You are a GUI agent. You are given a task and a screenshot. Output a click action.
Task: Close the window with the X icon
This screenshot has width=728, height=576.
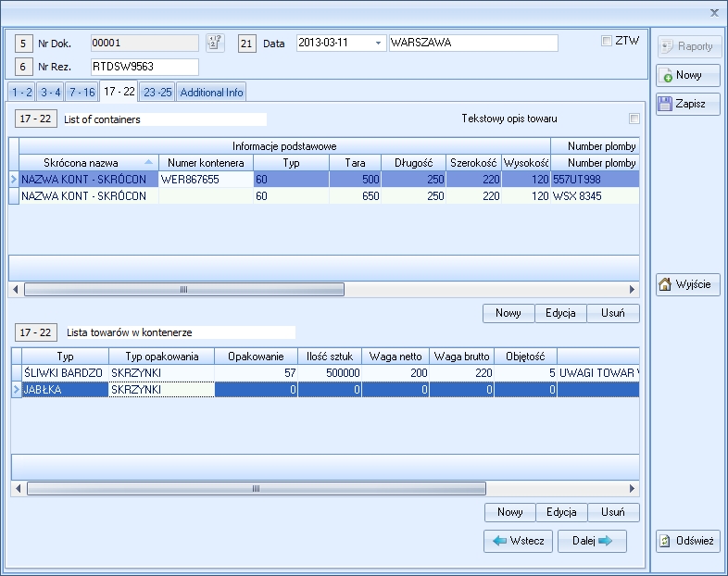click(714, 13)
